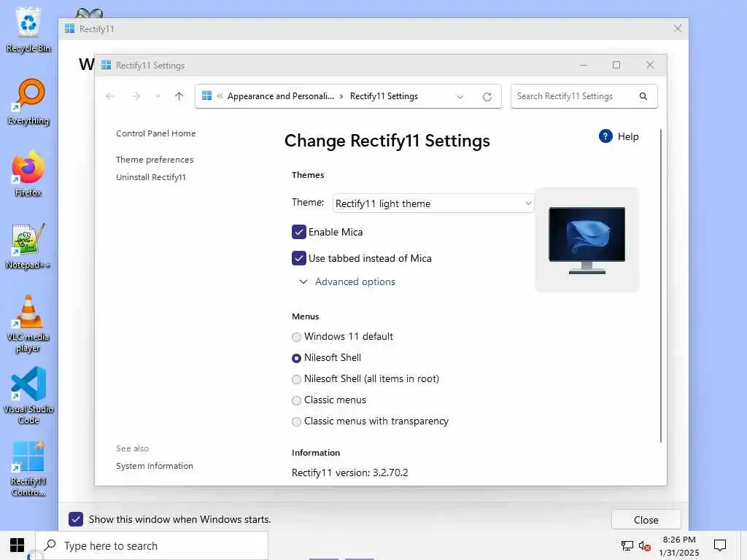Screen dimensions: 747x560
Task: Select Classic menus with transparency
Action: [296, 422]
